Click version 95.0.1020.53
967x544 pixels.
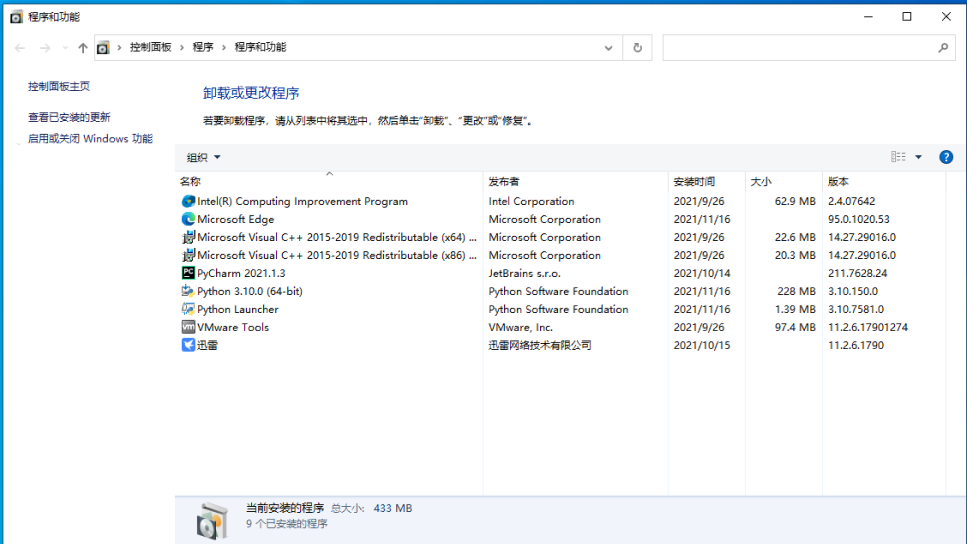click(x=858, y=219)
